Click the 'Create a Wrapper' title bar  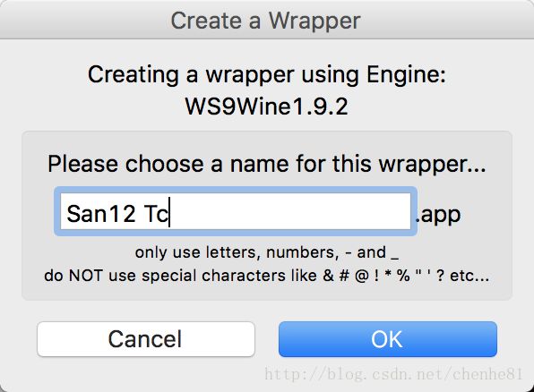tap(265, 21)
